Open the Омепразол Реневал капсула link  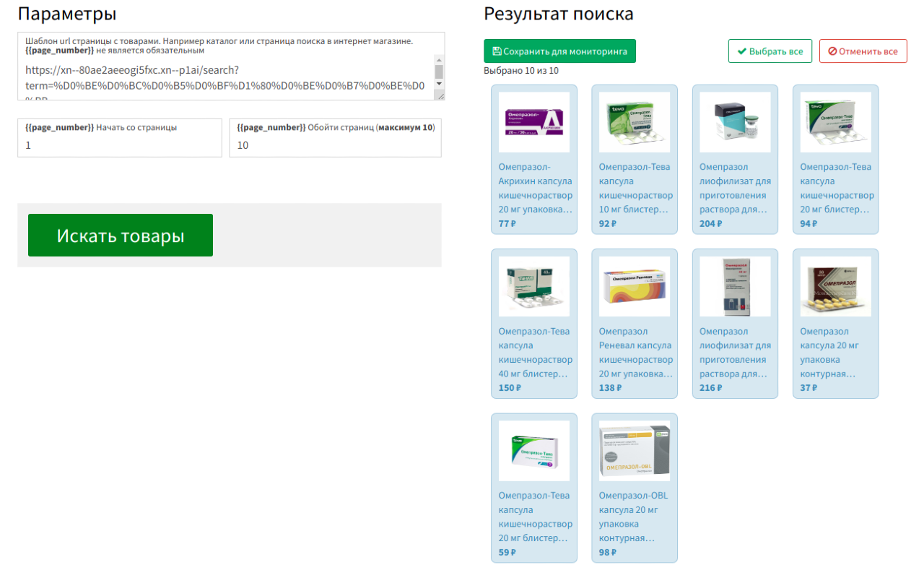pos(635,353)
